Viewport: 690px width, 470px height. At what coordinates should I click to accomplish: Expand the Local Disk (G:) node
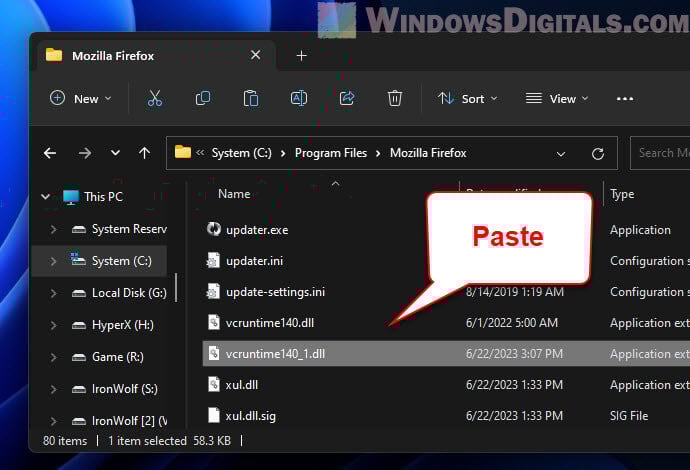click(x=53, y=293)
